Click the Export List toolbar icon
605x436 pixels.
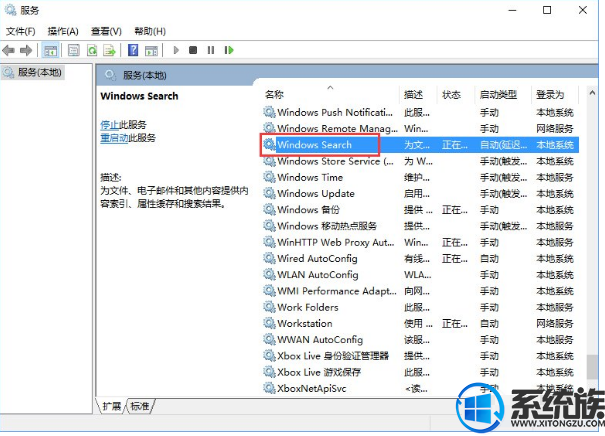110,50
